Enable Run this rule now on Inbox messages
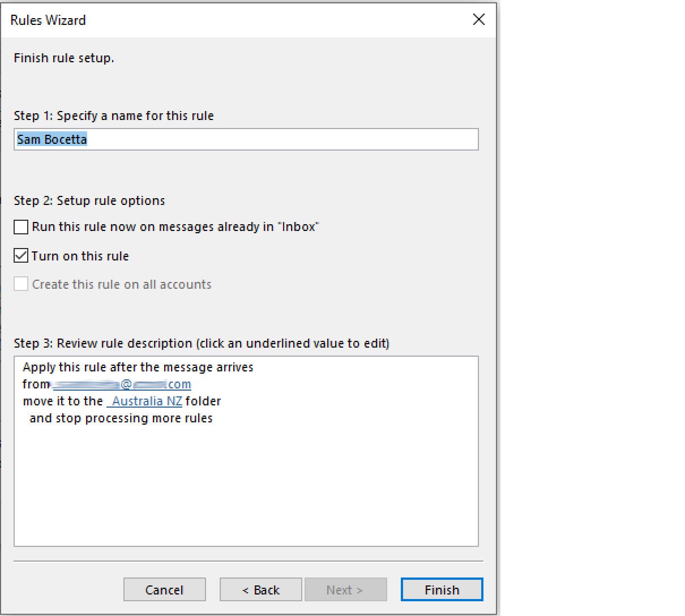Screen dimensions: 685x616 21,227
